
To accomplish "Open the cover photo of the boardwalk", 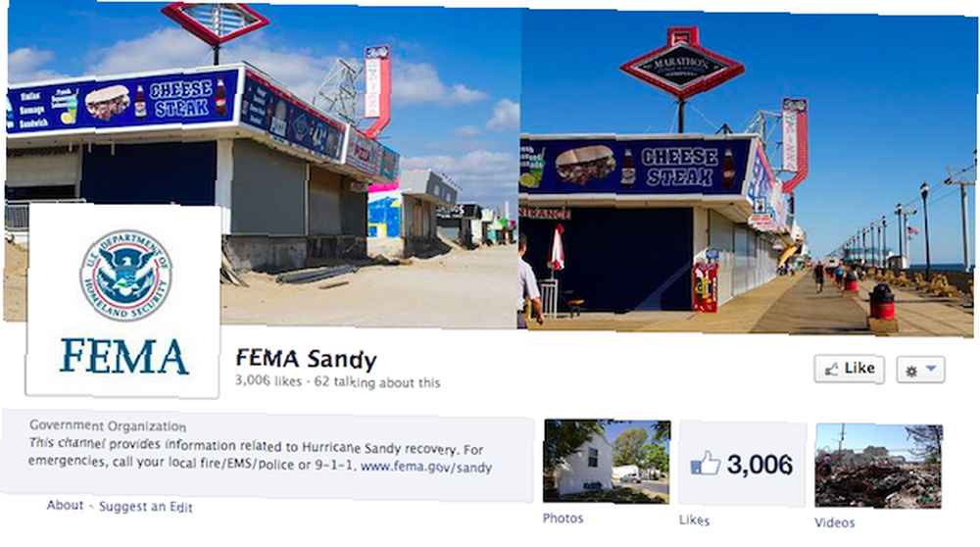I will 491,166.
